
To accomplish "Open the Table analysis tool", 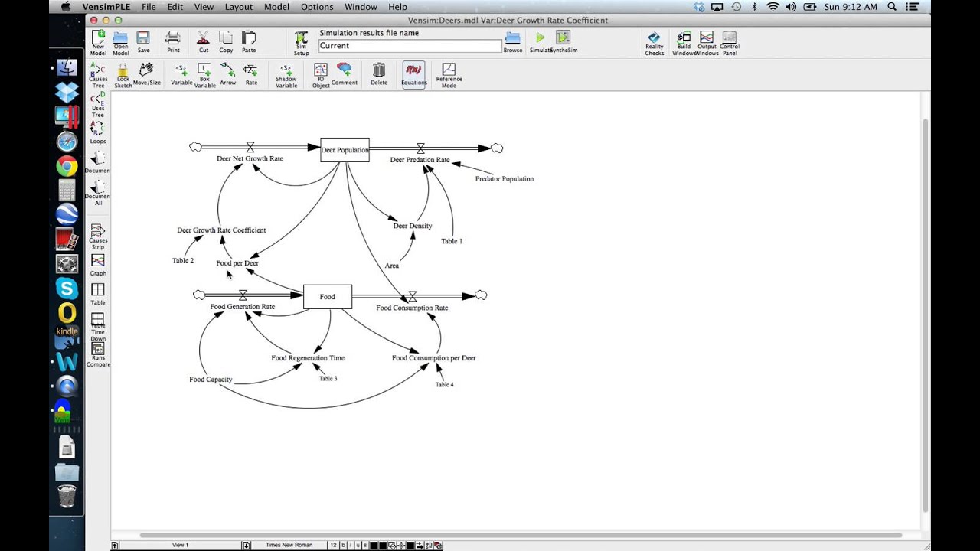I will point(98,294).
